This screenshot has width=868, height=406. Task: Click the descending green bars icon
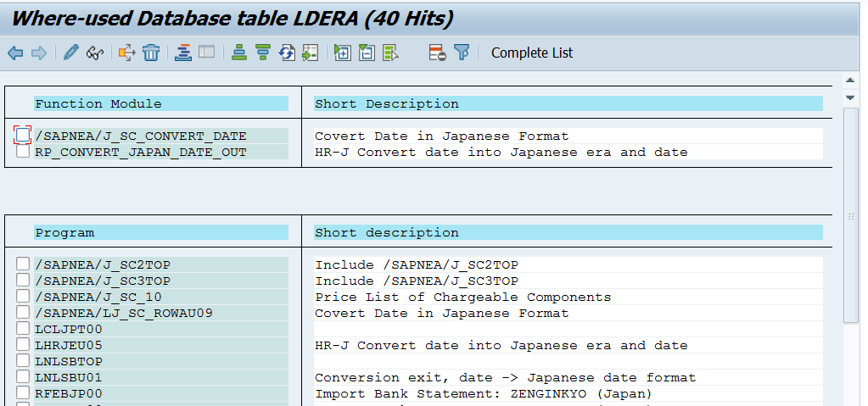(262, 53)
